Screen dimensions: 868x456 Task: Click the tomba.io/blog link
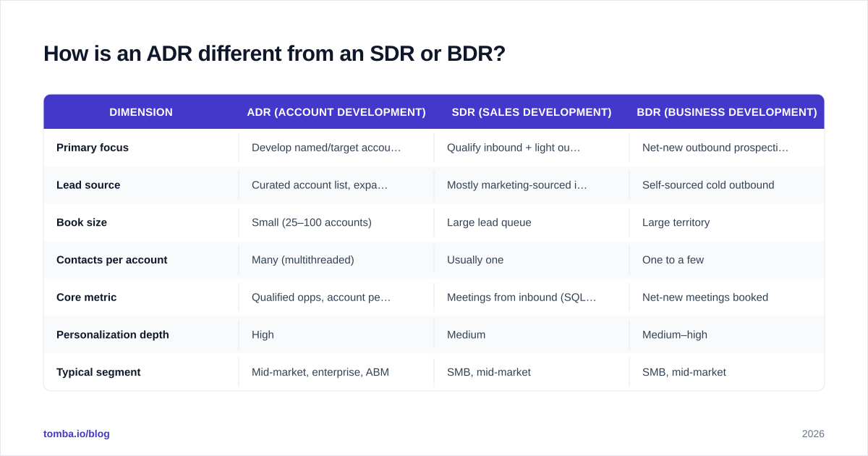point(77,434)
